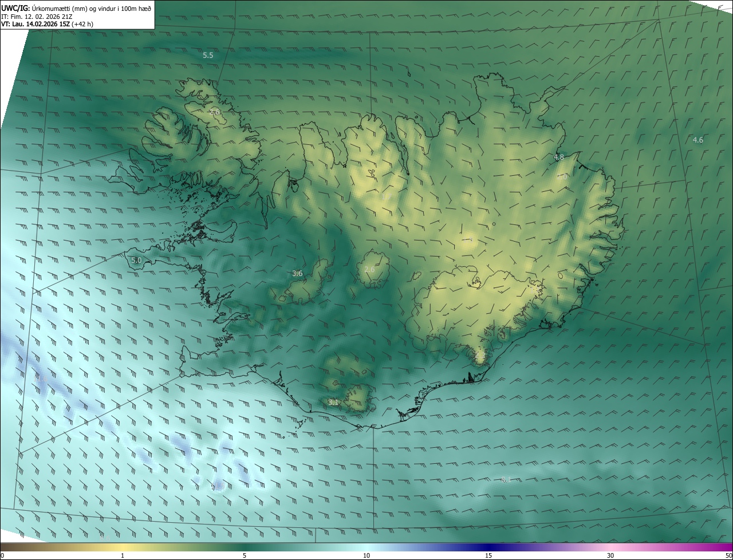Click the colorbar tick label "30"
The width and height of the screenshot is (733, 560).
point(610,555)
